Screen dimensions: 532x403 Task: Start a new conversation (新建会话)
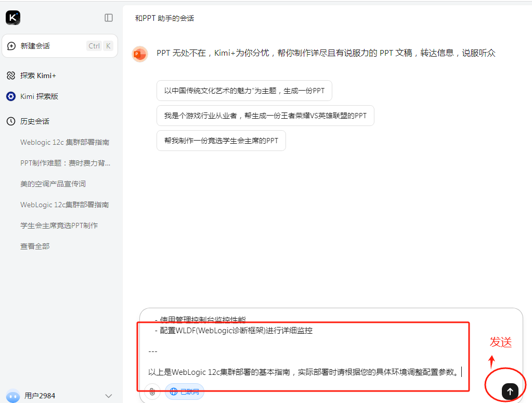(x=60, y=46)
